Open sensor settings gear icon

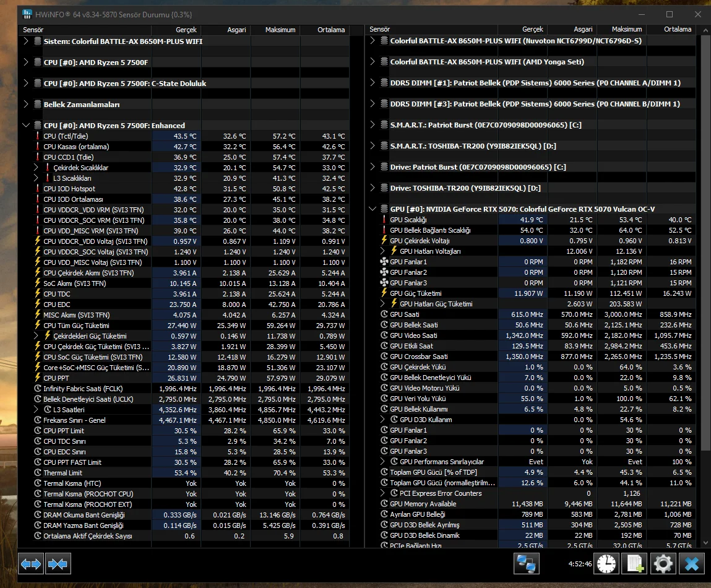(x=663, y=564)
